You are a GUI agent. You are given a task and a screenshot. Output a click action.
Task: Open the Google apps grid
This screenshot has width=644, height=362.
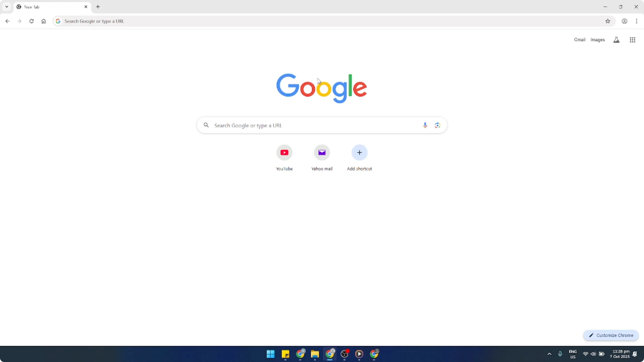[632, 40]
